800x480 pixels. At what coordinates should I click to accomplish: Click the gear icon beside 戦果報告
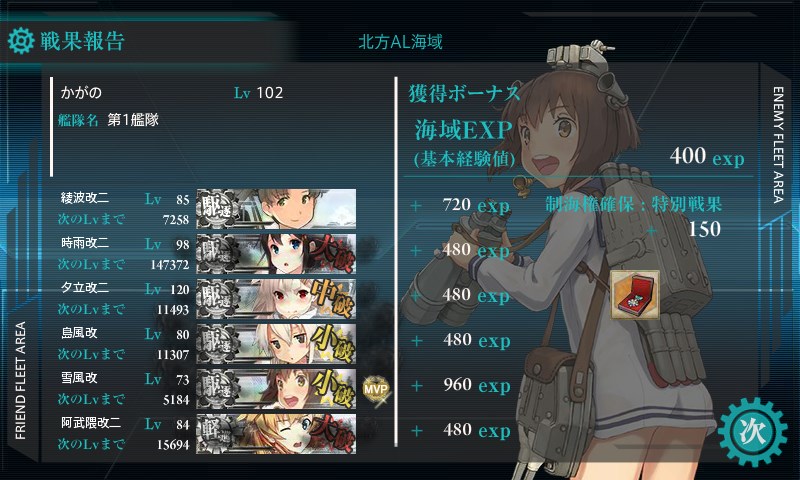point(21,41)
